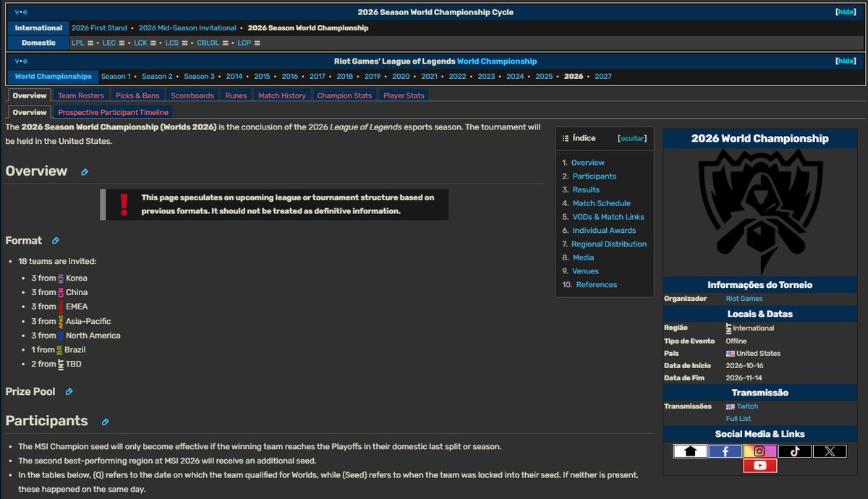Image resolution: width=868 pixels, height=499 pixels.
Task: Jump to Match Schedule in the Índice
Action: 601,203
